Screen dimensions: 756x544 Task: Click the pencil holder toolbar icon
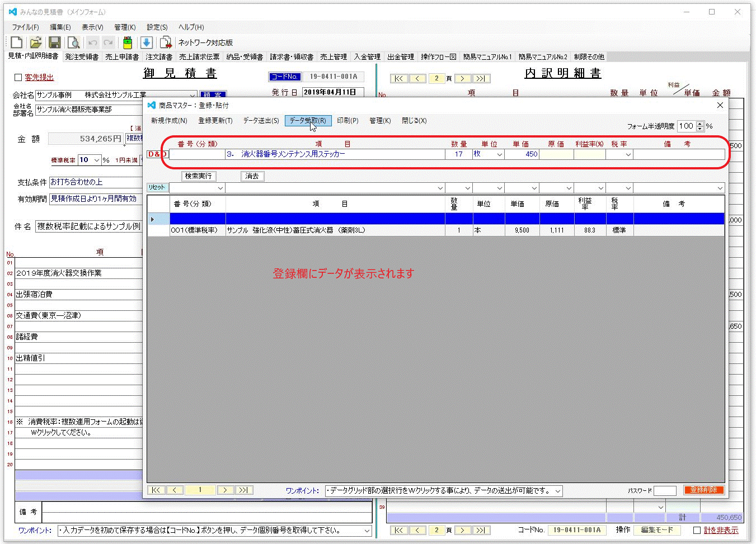(128, 42)
